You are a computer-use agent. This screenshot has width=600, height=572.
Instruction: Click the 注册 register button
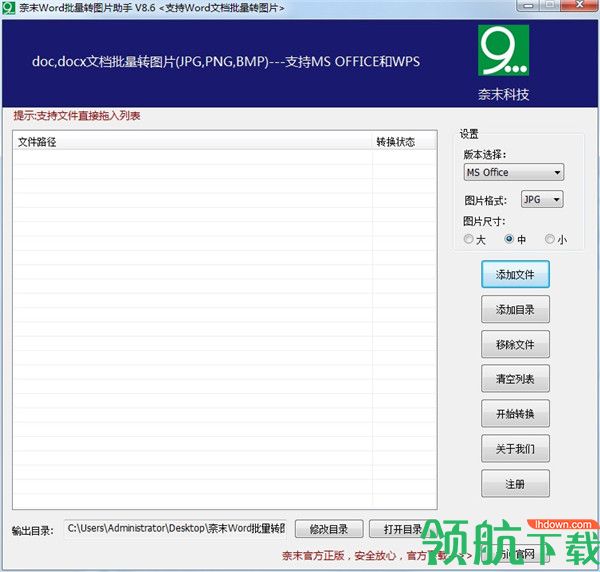(515, 484)
